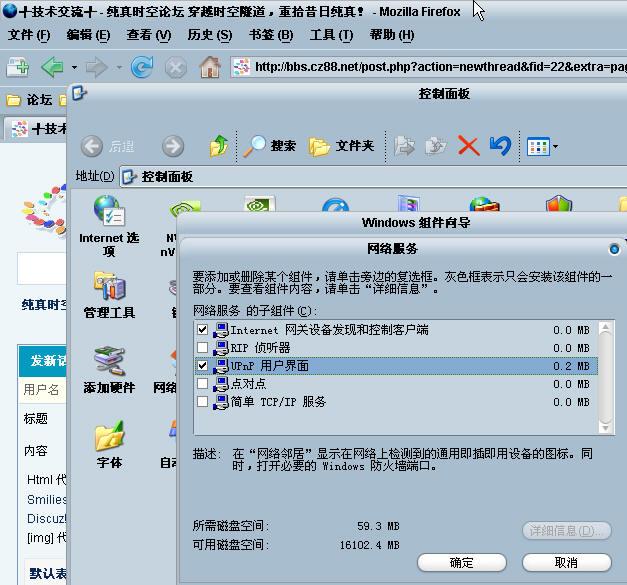
Task: Open 文件 (F) menu in Firefox
Action: (29, 35)
